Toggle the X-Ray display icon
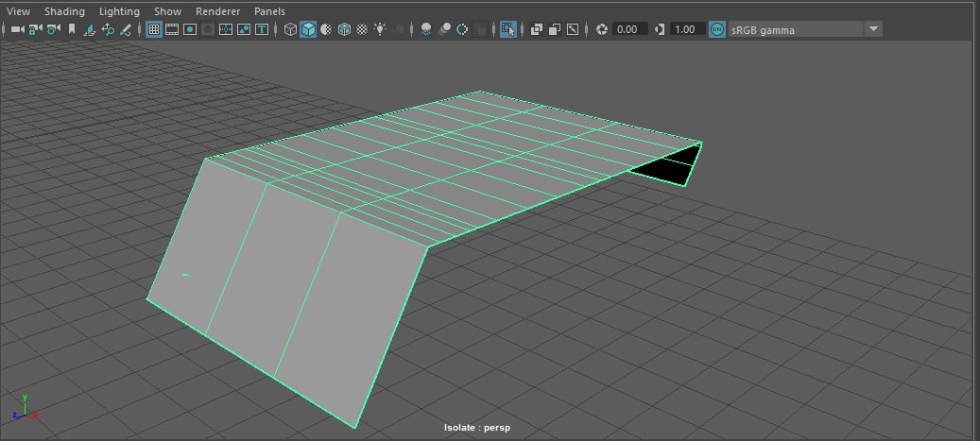 [x=536, y=29]
